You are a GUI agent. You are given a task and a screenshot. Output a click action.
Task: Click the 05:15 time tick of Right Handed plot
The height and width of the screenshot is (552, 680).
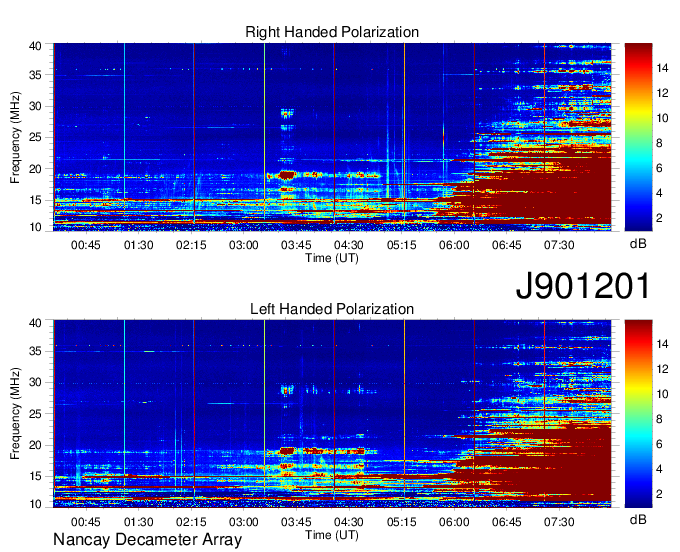(402, 245)
